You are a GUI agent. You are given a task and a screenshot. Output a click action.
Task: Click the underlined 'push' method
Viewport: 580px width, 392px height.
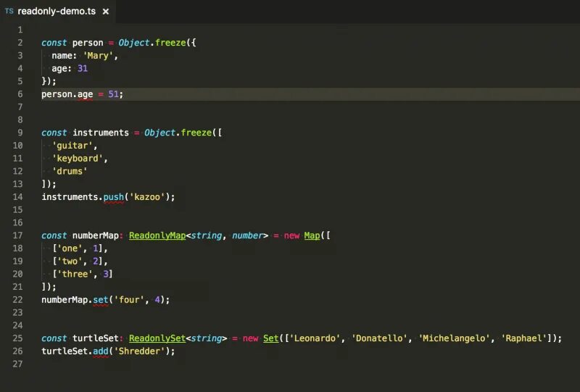click(114, 197)
